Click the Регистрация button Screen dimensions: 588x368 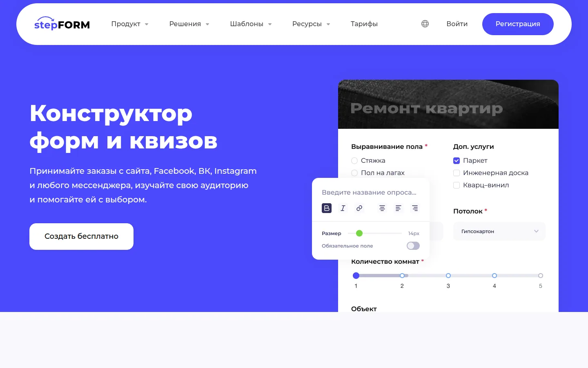pos(518,24)
